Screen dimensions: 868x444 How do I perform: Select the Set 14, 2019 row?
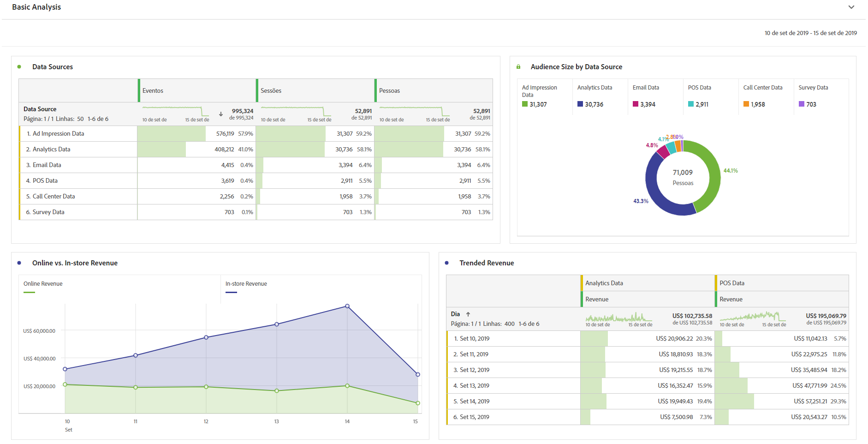click(x=648, y=402)
